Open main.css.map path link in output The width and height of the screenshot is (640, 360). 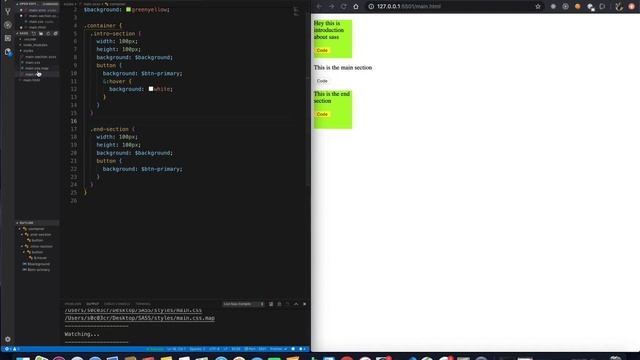(x=140, y=318)
